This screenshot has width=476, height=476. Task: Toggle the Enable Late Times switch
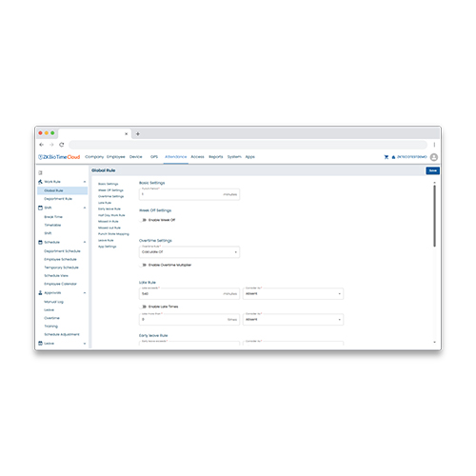[144, 307]
